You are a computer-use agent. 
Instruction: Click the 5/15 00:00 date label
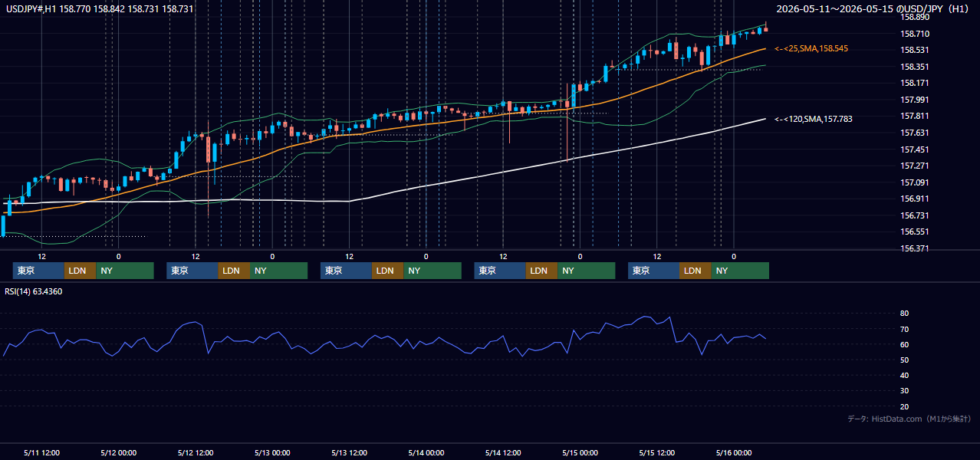580,452
